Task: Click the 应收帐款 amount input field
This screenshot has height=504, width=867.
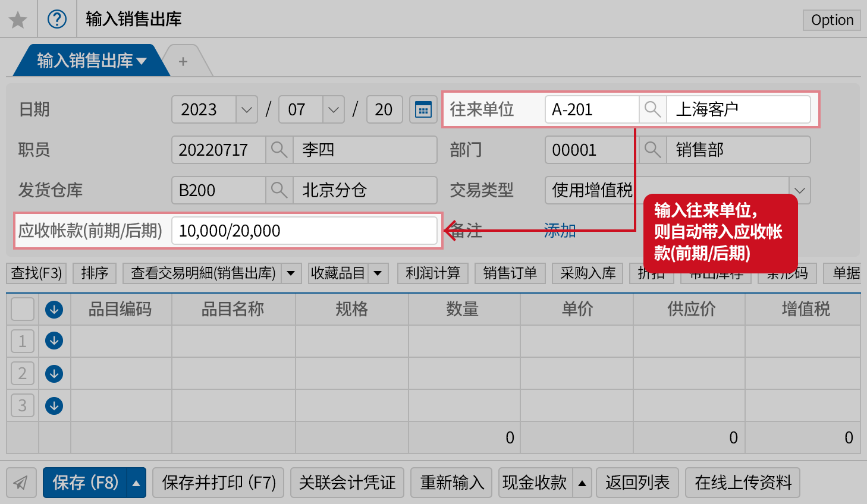Action: pyautogui.click(x=304, y=231)
